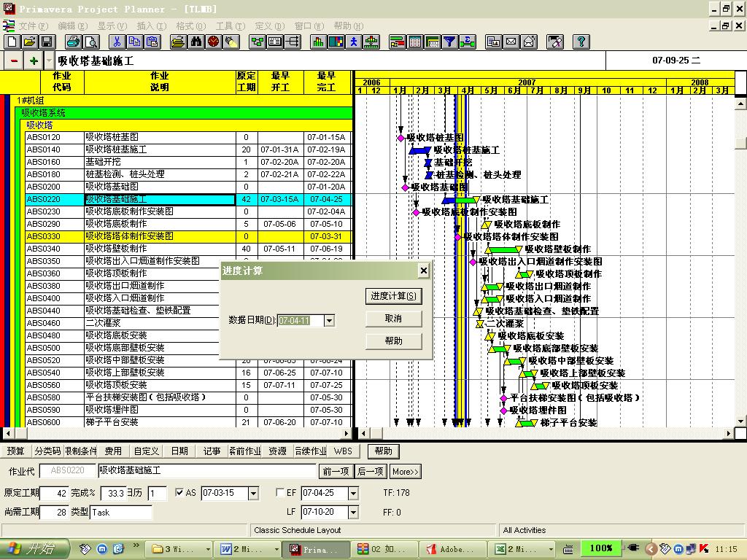Toggle the EF early finish checkbox
The width and height of the screenshot is (747, 560).
280,493
